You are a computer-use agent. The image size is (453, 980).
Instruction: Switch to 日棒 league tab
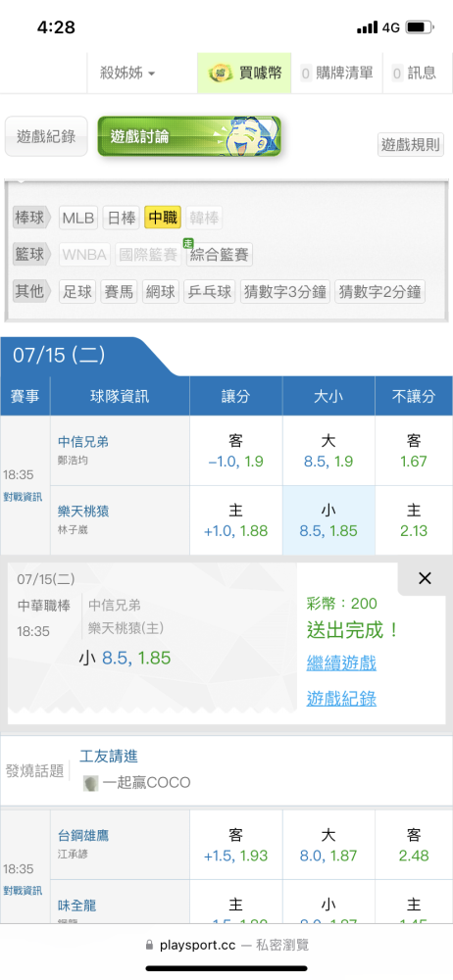point(122,219)
